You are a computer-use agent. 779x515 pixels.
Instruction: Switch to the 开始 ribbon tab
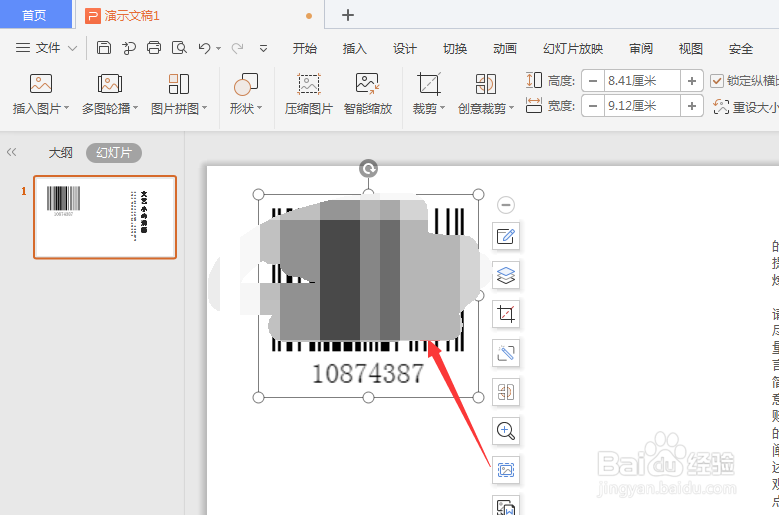[x=305, y=48]
